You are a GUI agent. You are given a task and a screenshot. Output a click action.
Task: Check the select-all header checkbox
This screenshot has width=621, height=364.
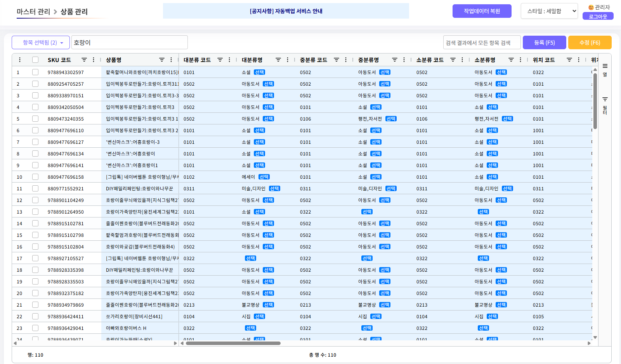(x=35, y=60)
